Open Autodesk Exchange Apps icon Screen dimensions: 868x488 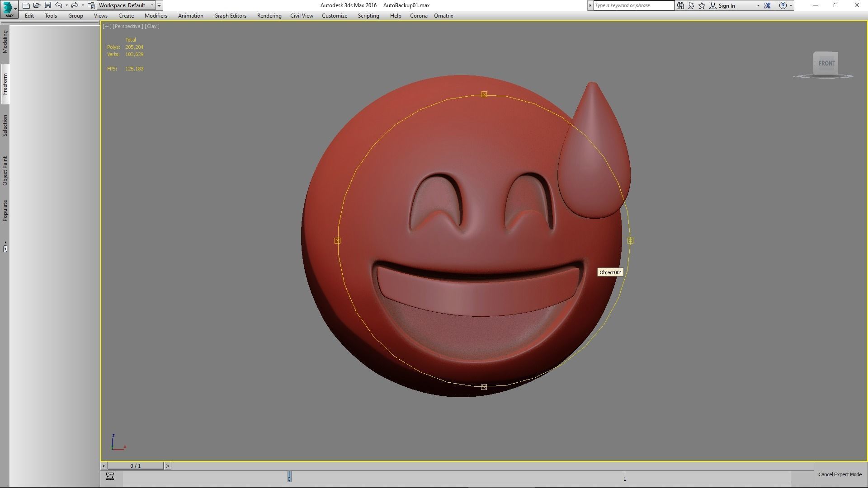click(x=767, y=5)
